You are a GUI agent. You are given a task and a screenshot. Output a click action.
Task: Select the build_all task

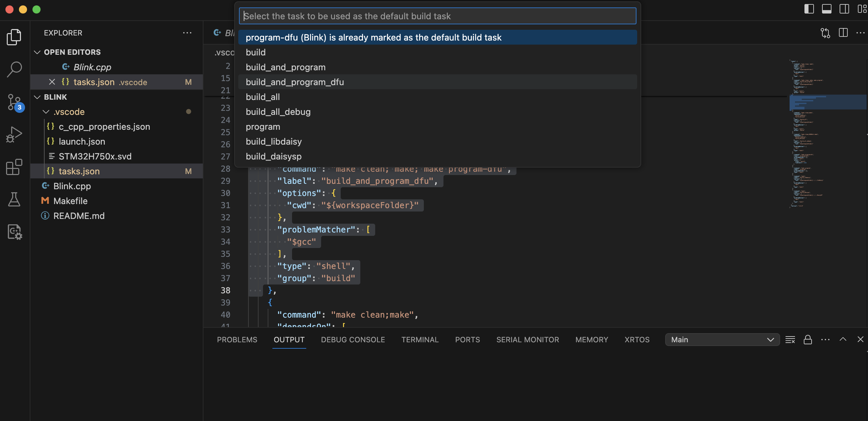[x=437, y=97]
